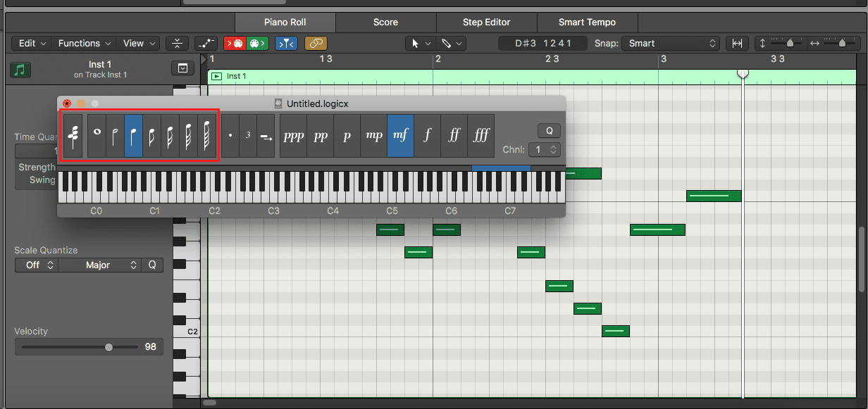The height and width of the screenshot is (409, 868).
Task: Open the Functions menu
Action: (x=83, y=44)
